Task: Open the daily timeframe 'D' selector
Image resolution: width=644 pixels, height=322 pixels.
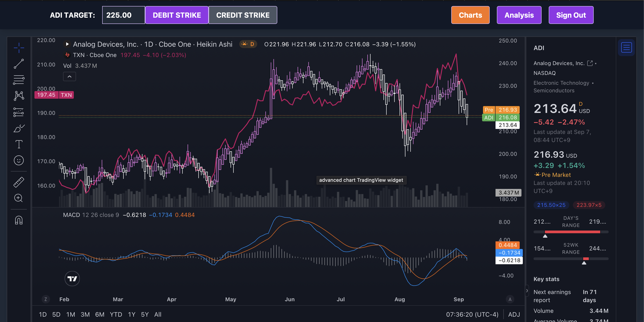Action: [x=252, y=44]
